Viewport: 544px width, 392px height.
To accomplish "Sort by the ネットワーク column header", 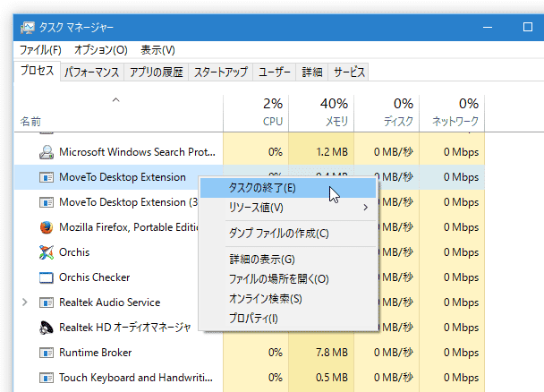I will pyautogui.click(x=452, y=114).
